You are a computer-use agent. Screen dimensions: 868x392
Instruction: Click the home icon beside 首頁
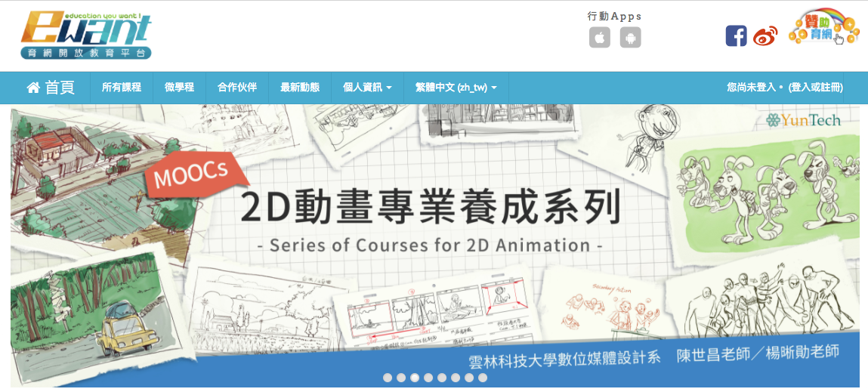click(33, 88)
